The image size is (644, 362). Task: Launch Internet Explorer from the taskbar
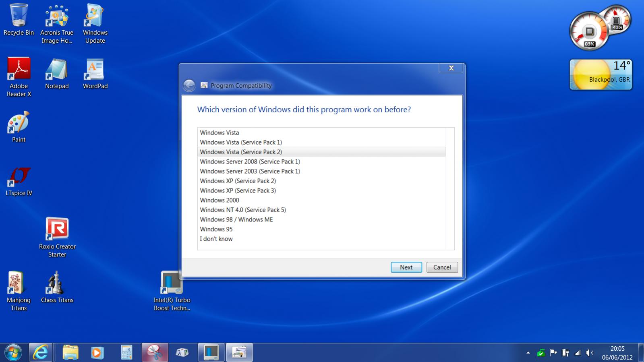[x=40, y=353]
